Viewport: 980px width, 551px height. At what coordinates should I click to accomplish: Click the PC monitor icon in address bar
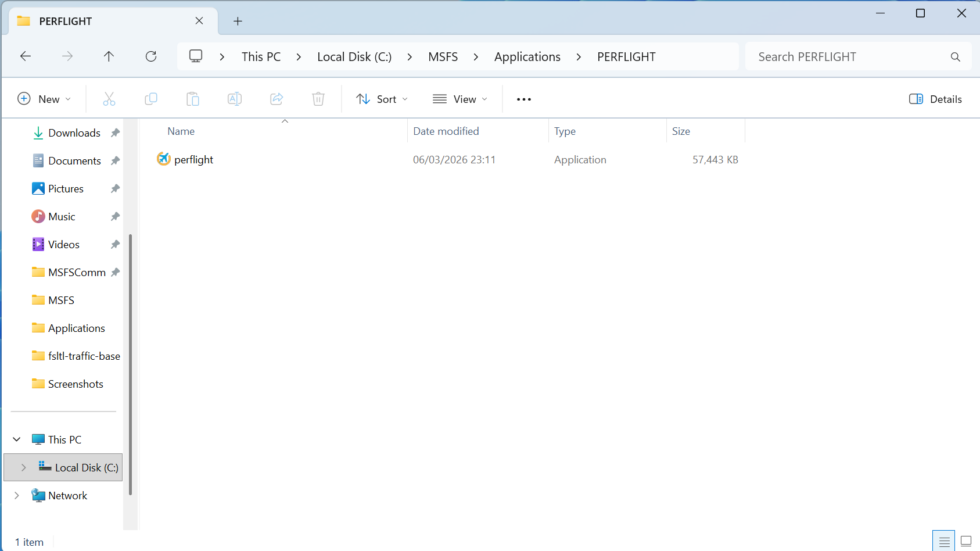(x=196, y=56)
